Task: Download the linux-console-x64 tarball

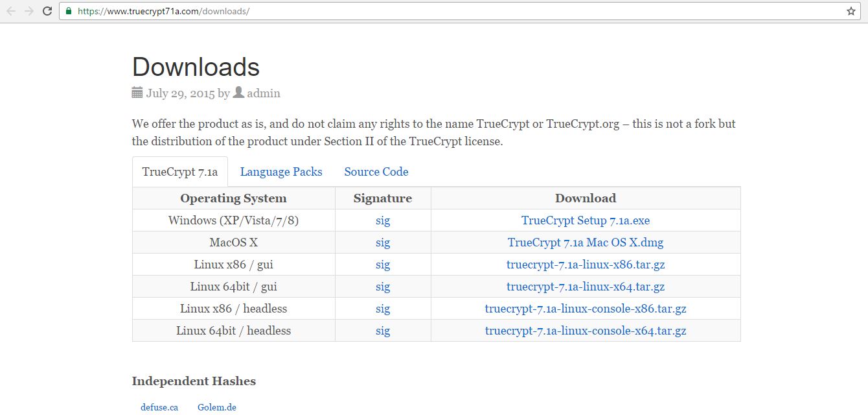Action: (x=586, y=331)
